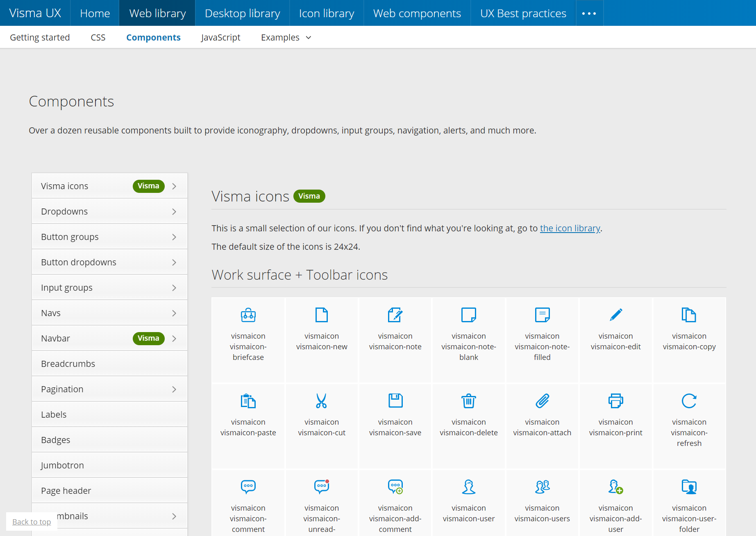The image size is (756, 536).
Task: Open the CSS subnav item
Action: pos(98,37)
